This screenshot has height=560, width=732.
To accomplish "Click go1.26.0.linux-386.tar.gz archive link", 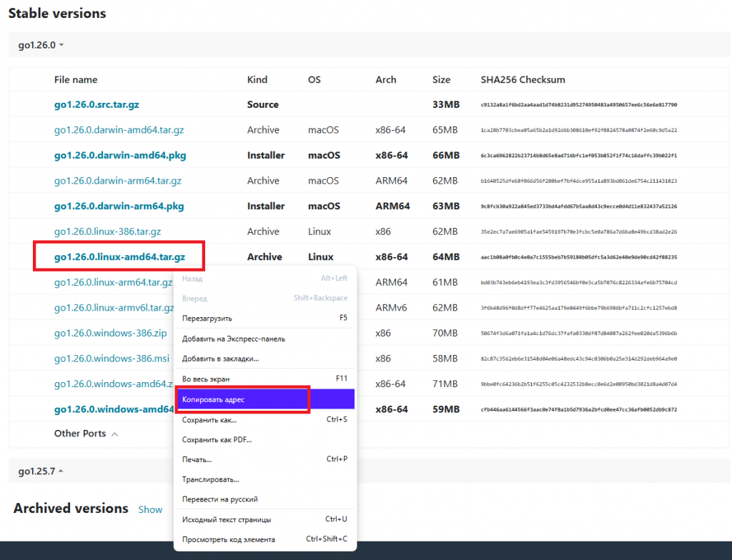I will [107, 231].
